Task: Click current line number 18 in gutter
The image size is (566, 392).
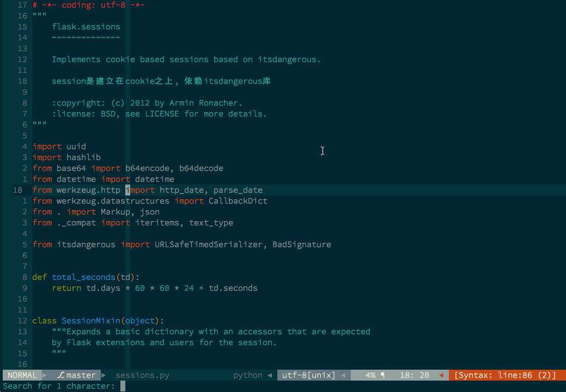Action: coord(17,190)
